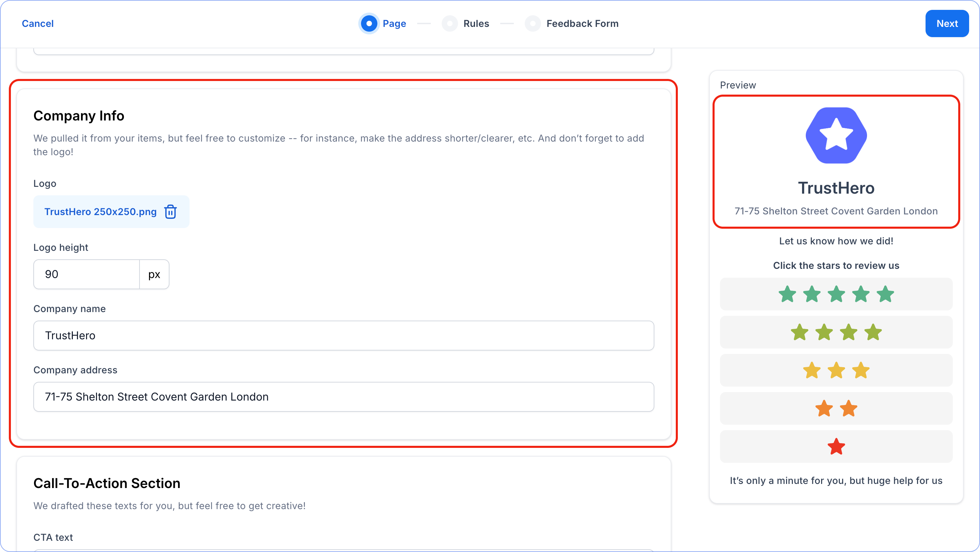
Task: Click the Page step circle indicator
Action: [369, 23]
